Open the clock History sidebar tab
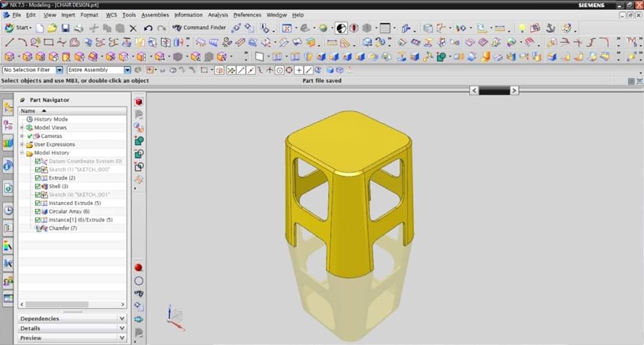644x345 pixels. pyautogui.click(x=8, y=211)
